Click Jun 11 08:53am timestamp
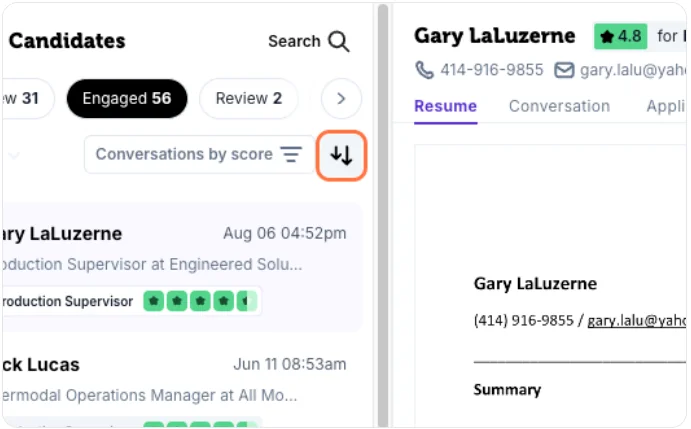 [x=290, y=365]
